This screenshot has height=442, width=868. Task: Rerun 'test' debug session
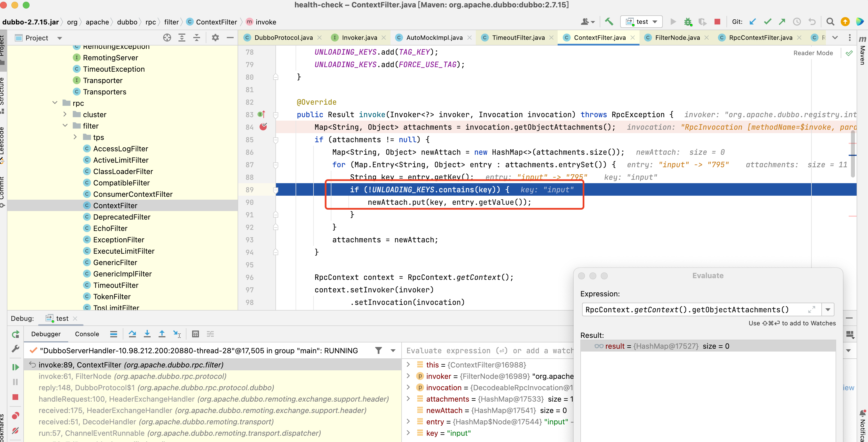tap(16, 334)
